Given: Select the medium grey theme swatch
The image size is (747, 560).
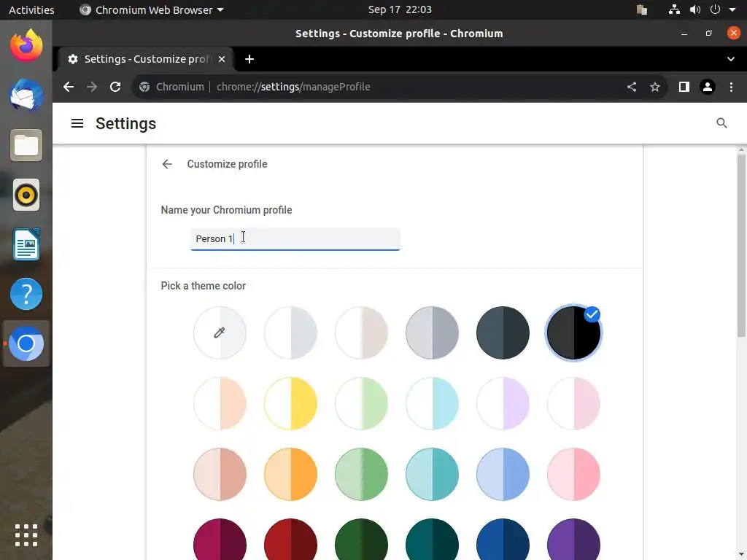Looking at the screenshot, I should click(432, 332).
